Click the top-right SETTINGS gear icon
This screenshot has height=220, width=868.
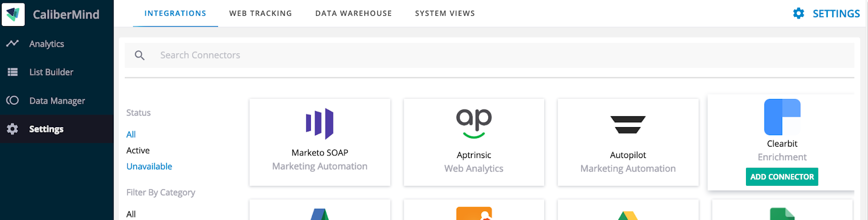tap(799, 14)
